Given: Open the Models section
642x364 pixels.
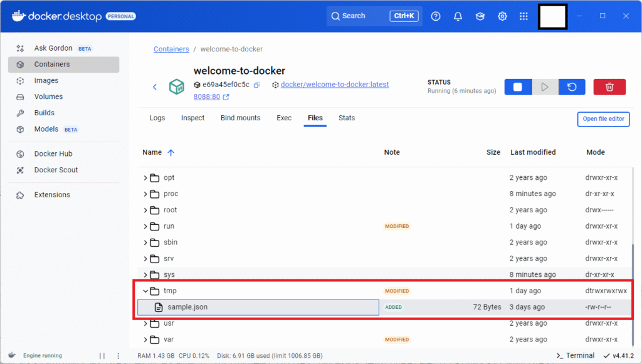Looking at the screenshot, I should [63, 129].
